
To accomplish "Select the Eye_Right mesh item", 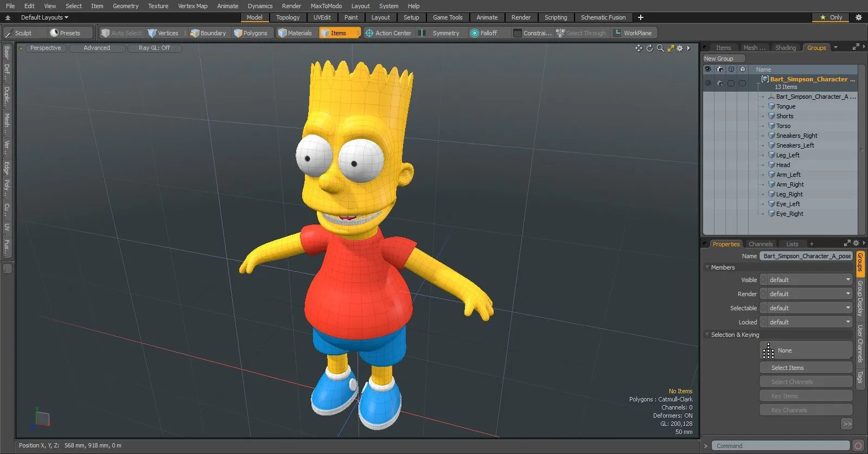I will pyautogui.click(x=789, y=214).
